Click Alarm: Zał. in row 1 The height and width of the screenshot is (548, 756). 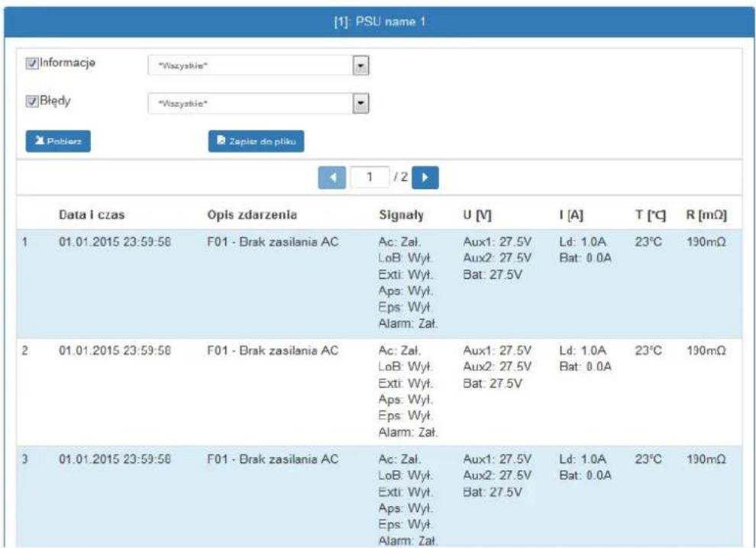[x=408, y=324]
